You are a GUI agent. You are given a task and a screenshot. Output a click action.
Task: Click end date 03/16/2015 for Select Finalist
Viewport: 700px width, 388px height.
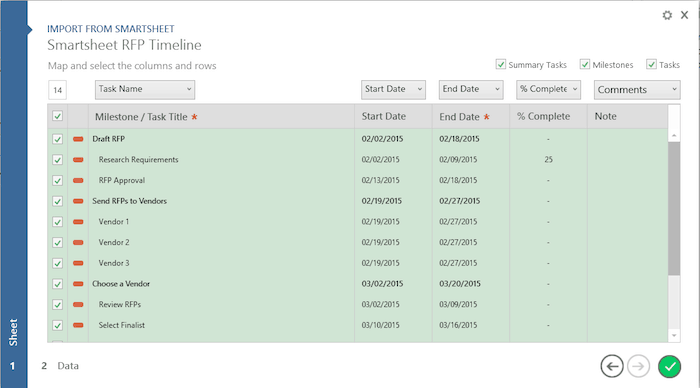pyautogui.click(x=458, y=325)
